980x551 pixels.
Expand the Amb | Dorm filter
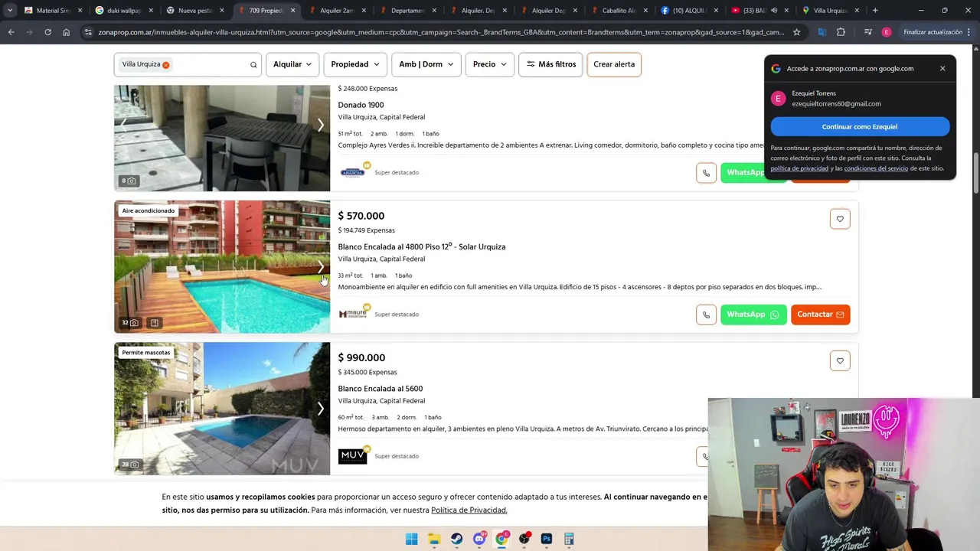pos(426,64)
